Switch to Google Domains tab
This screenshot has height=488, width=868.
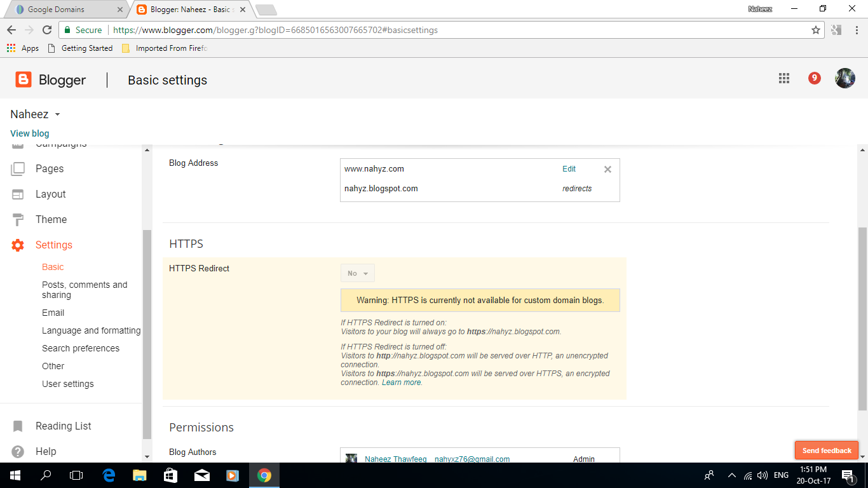[x=64, y=10]
